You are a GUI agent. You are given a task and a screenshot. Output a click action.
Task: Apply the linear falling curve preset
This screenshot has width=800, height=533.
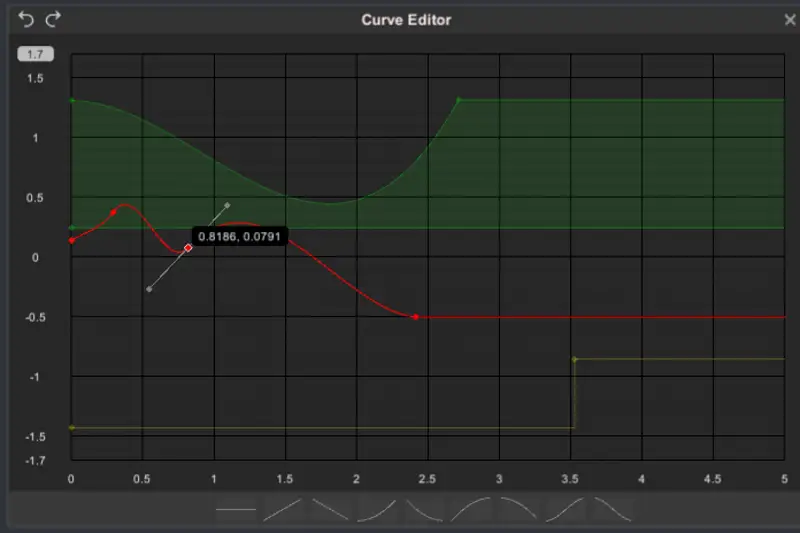pos(330,509)
